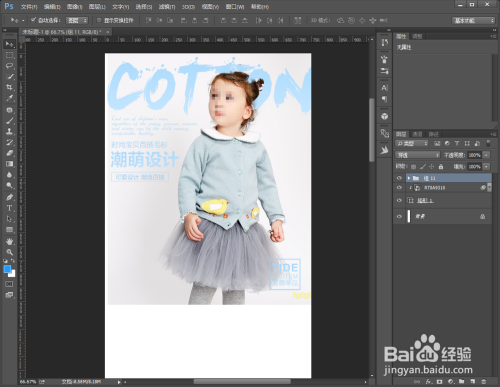The width and height of the screenshot is (500, 387).
Task: Create a new layer icon
Action: pos(473,381)
